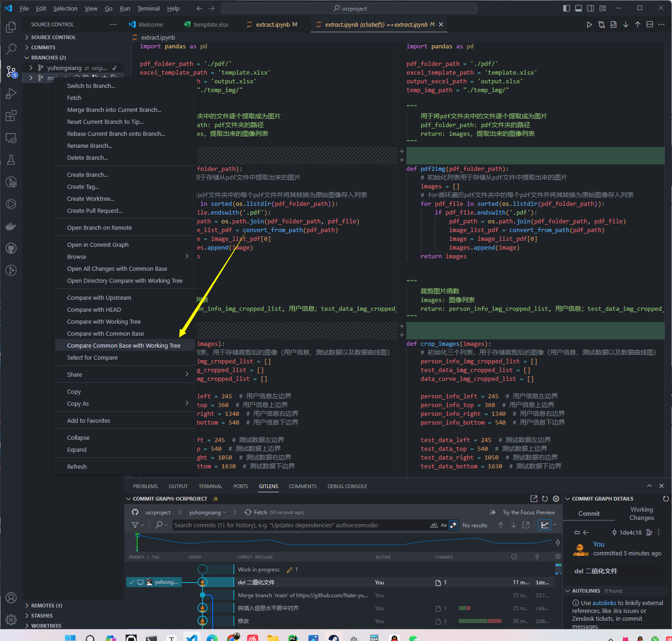Split editor layout icon in editor toolbar
Screen dimensions: 672x641
[649, 24]
